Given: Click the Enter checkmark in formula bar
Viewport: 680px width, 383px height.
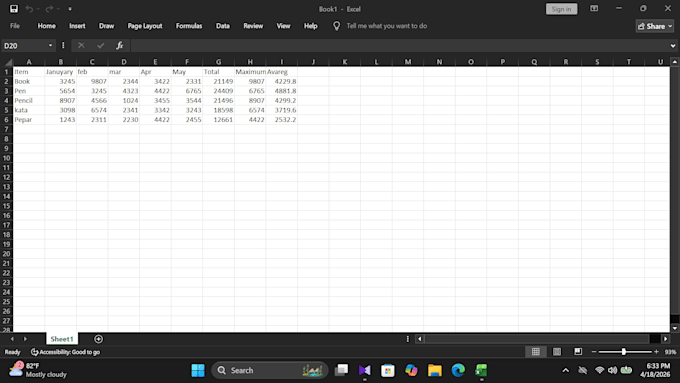Looking at the screenshot, I should [101, 46].
